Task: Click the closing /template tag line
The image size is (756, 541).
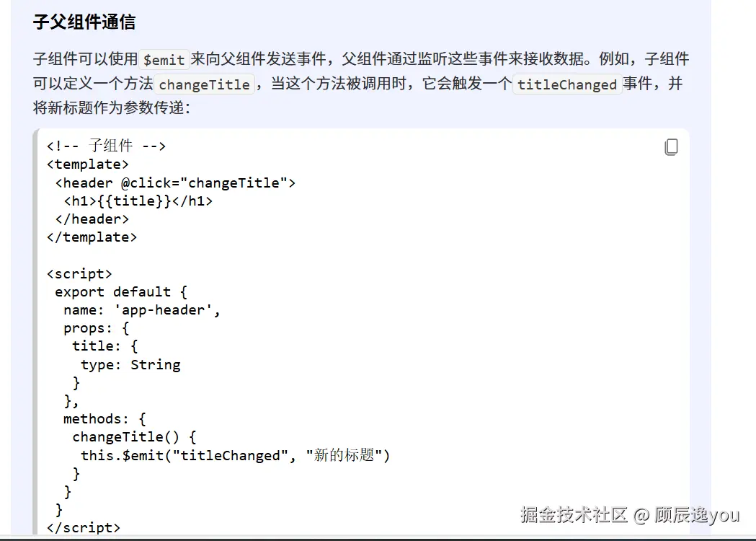Action: [x=92, y=237]
